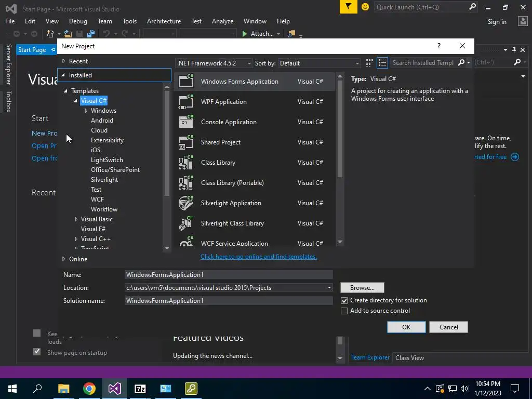Viewport: 532px width, 399px height.
Task: Click the OK button
Action: (406, 327)
